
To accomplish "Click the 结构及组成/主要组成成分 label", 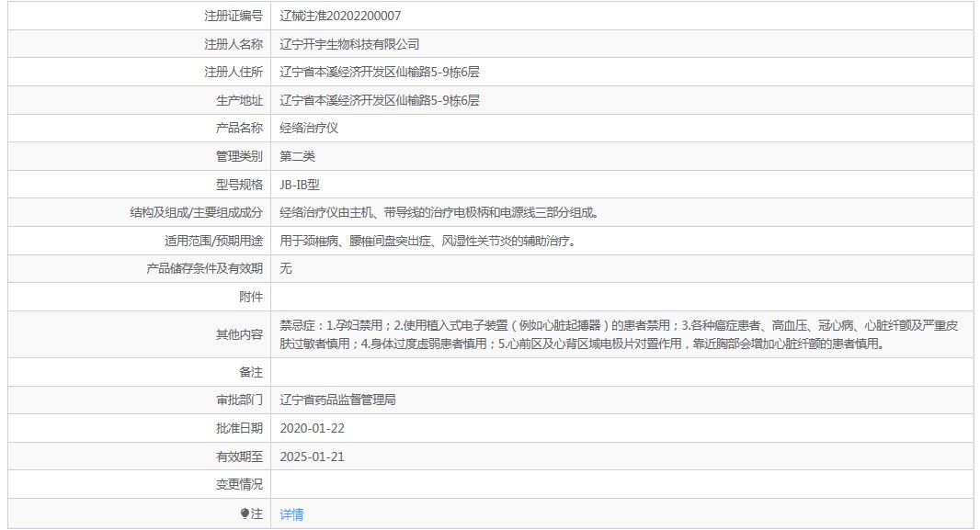I will pyautogui.click(x=196, y=212).
